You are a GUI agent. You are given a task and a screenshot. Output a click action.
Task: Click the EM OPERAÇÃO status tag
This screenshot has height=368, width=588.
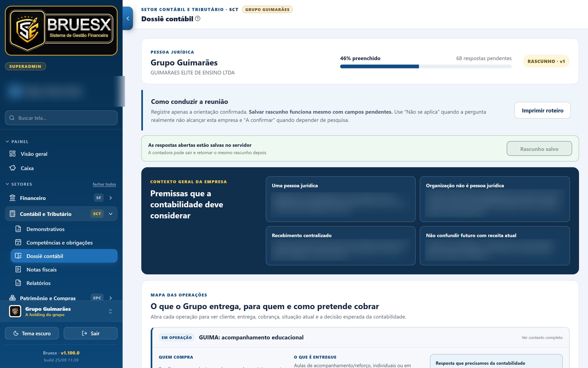coord(177,338)
